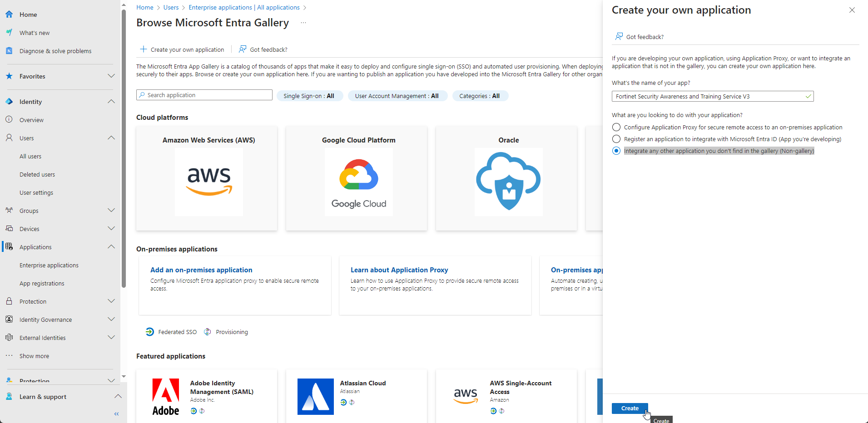This screenshot has height=423, width=868.
Task: Open the User Account Management filter
Action: (397, 96)
